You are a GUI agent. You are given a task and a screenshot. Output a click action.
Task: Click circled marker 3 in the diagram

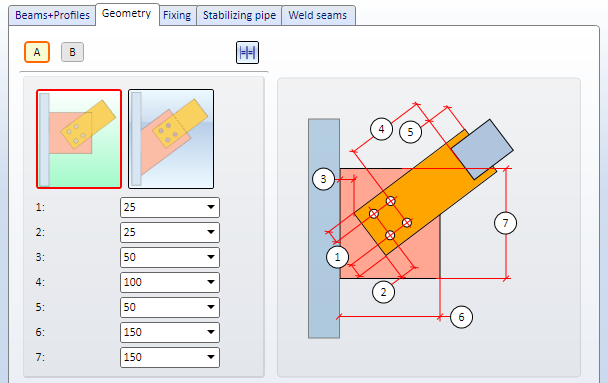pos(323,179)
